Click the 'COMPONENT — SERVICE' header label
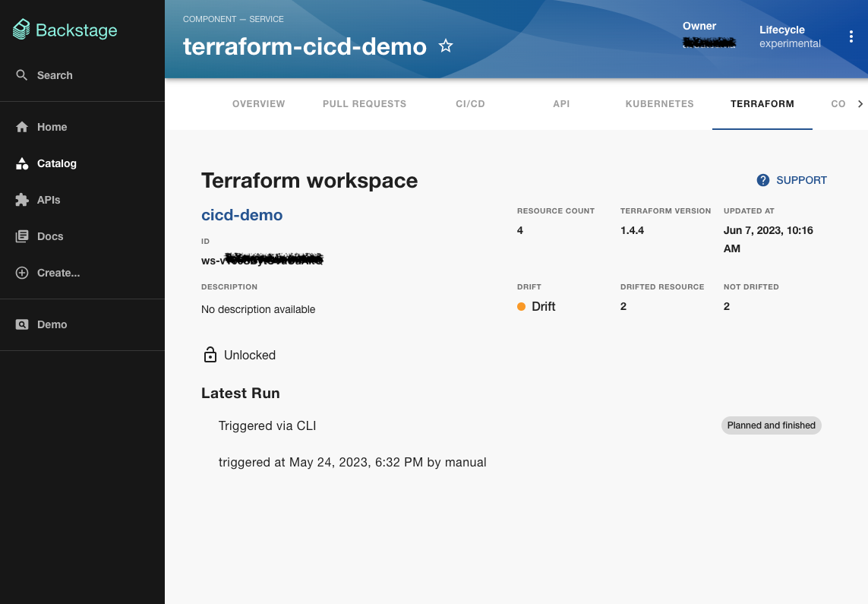This screenshot has height=604, width=868. coord(234,19)
